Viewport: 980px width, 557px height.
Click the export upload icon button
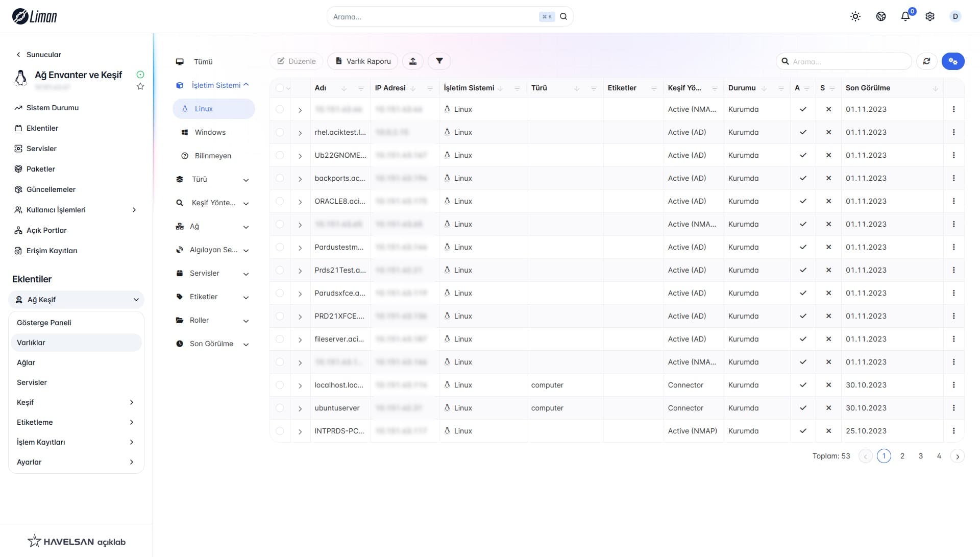tap(413, 61)
